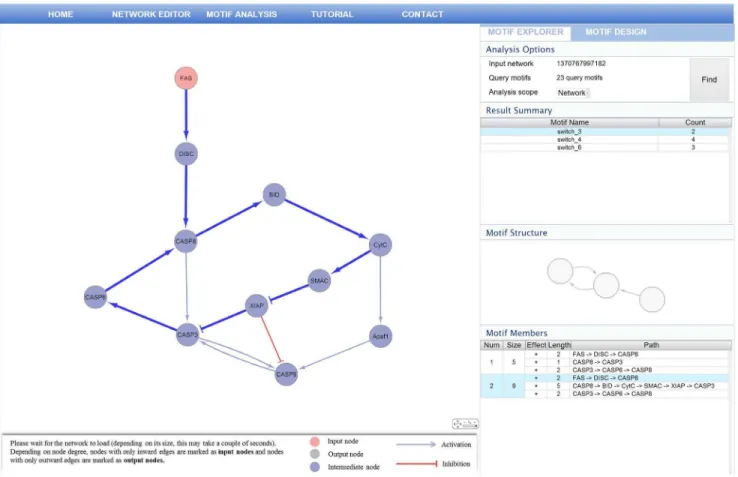This screenshot has height=477, width=738.
Task: Select the switch_6 motif row
Action: [604, 147]
